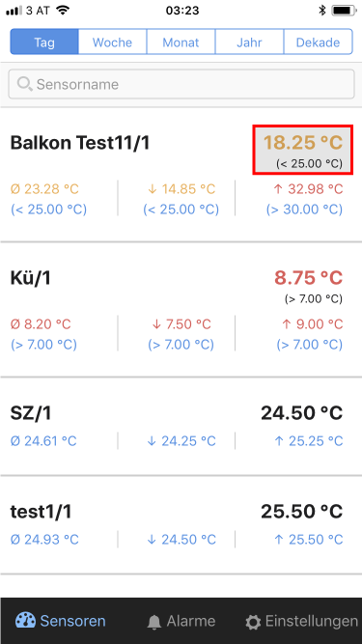Select the Jahr time range tab

tap(249, 42)
